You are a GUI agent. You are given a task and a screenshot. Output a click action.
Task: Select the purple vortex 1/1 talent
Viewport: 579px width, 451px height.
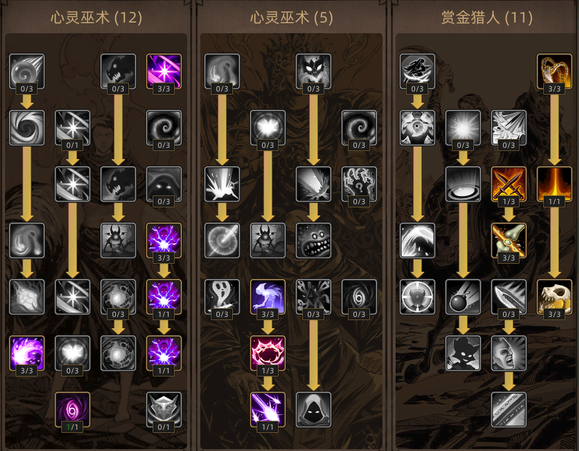[x=72, y=409]
